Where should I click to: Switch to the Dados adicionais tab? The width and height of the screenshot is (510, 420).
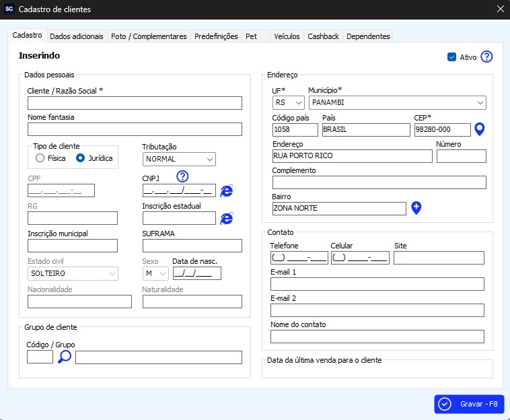tap(77, 36)
